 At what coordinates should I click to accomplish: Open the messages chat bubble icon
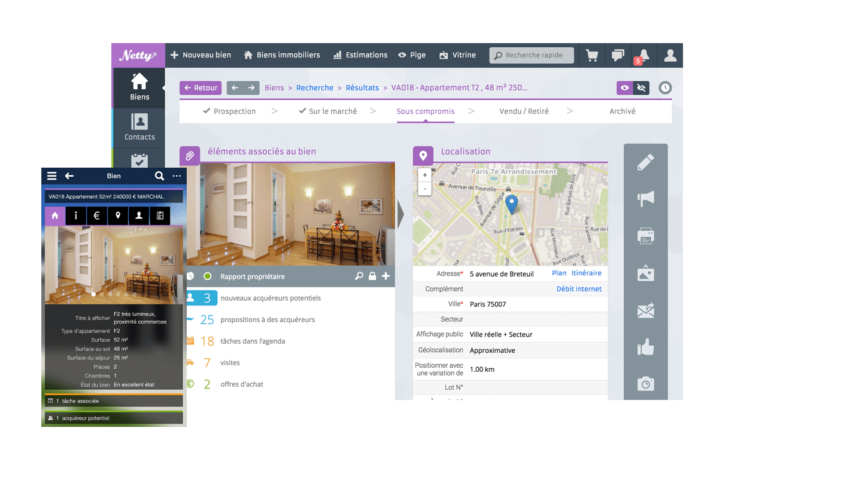point(618,55)
